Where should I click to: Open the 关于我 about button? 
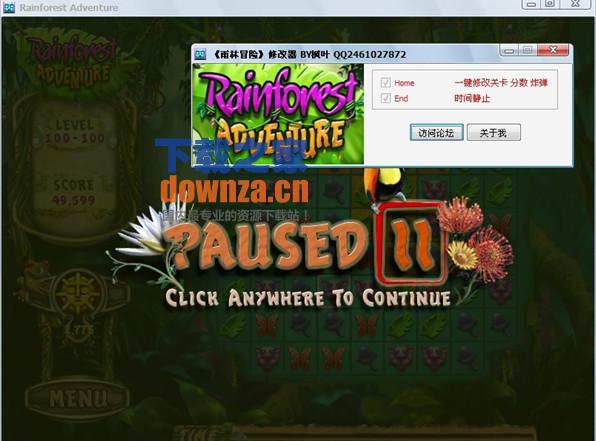click(493, 133)
